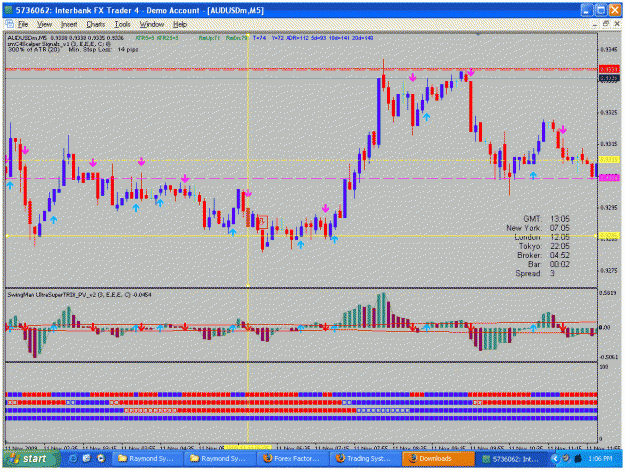This screenshot has height=470, width=625.
Task: Click the 0.9345 price axis label
Action: click(609, 50)
